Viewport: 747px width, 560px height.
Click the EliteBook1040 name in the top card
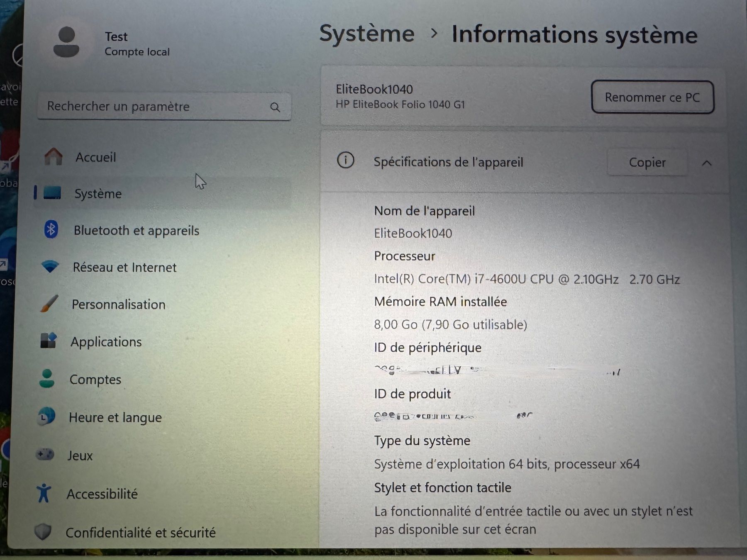pyautogui.click(x=374, y=89)
